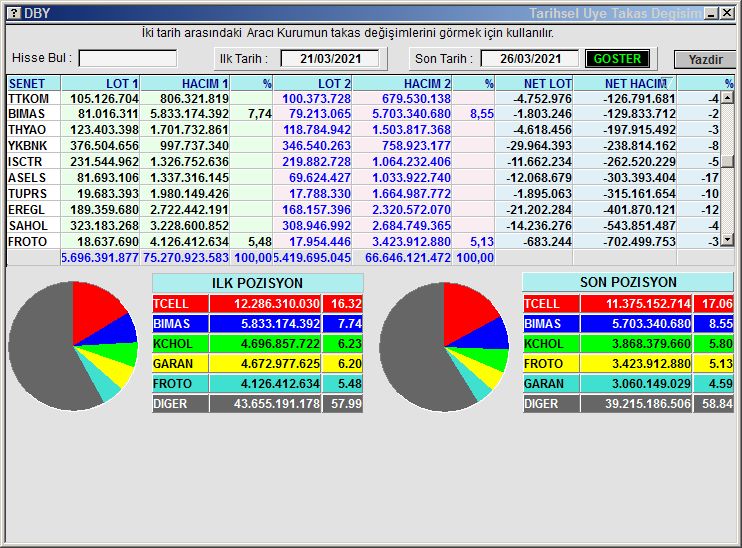
Task: Click value 39.215.186.506 in SON POZISYON
Action: tap(648, 404)
